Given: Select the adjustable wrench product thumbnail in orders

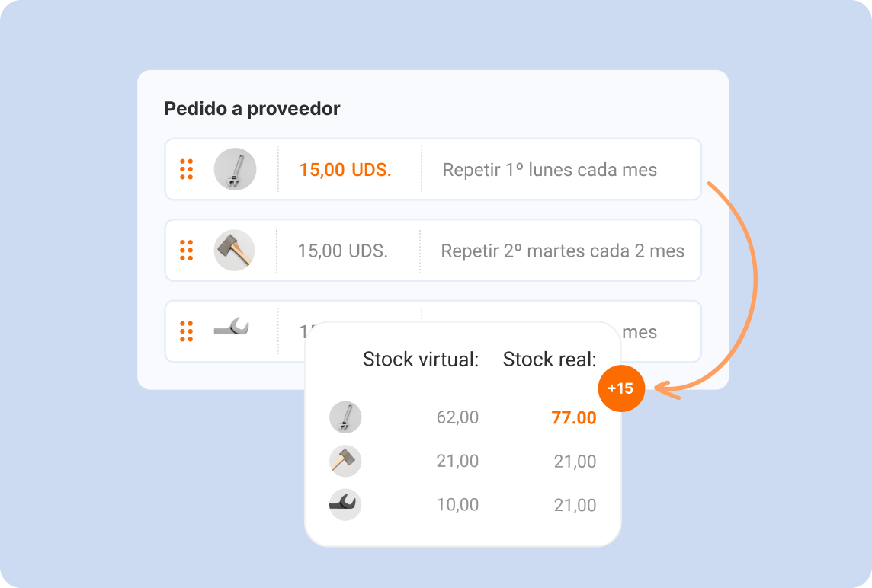Looking at the screenshot, I should click(235, 169).
